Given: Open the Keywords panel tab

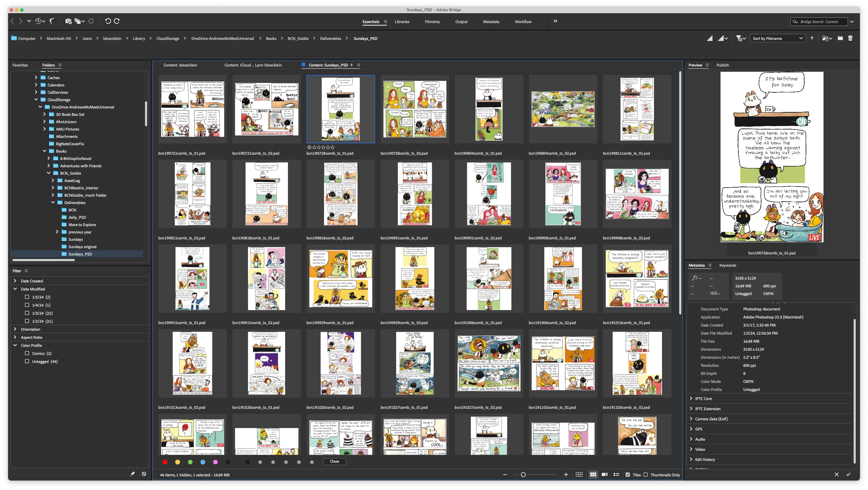Looking at the screenshot, I should point(728,265).
